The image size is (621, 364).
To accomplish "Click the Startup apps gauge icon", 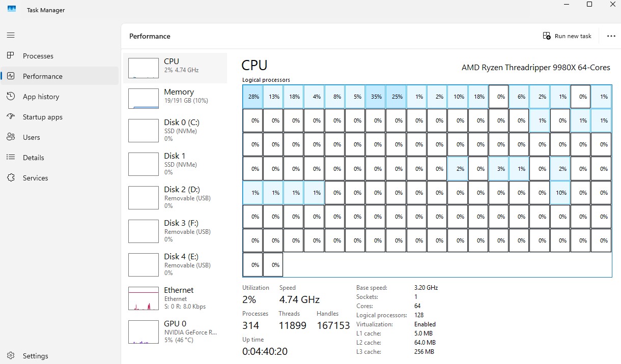I will (x=11, y=117).
